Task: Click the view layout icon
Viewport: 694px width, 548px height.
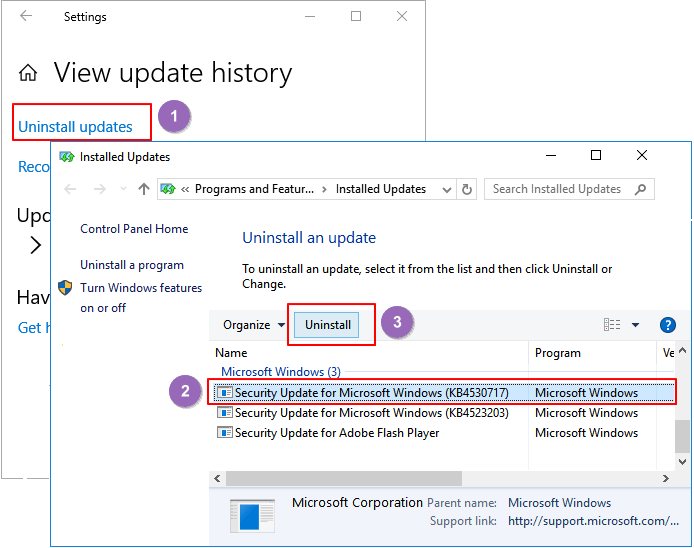Action: (612, 325)
